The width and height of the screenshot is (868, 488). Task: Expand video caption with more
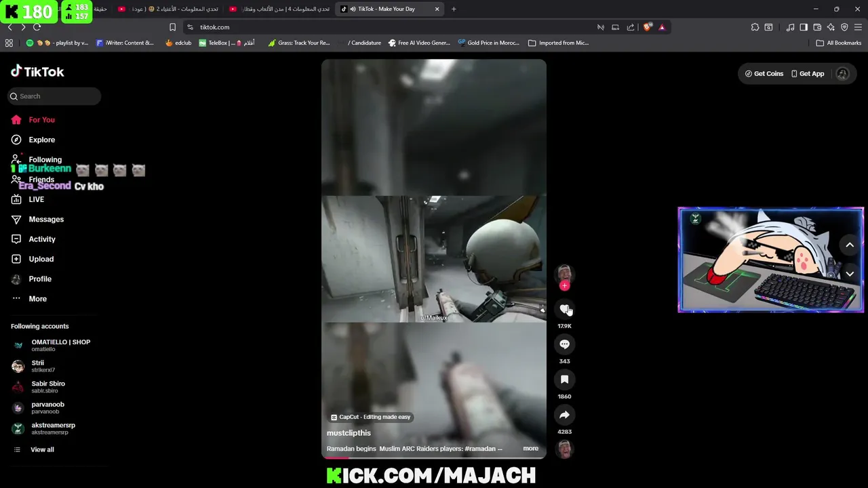pyautogui.click(x=530, y=449)
